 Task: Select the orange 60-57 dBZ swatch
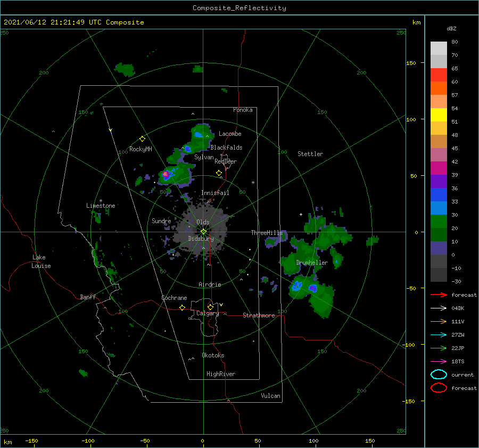pyautogui.click(x=439, y=88)
